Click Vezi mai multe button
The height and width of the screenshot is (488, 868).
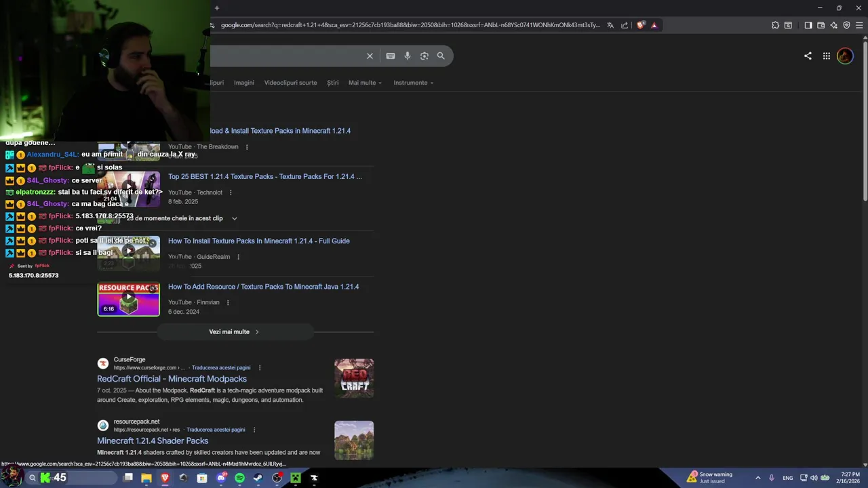235,332
